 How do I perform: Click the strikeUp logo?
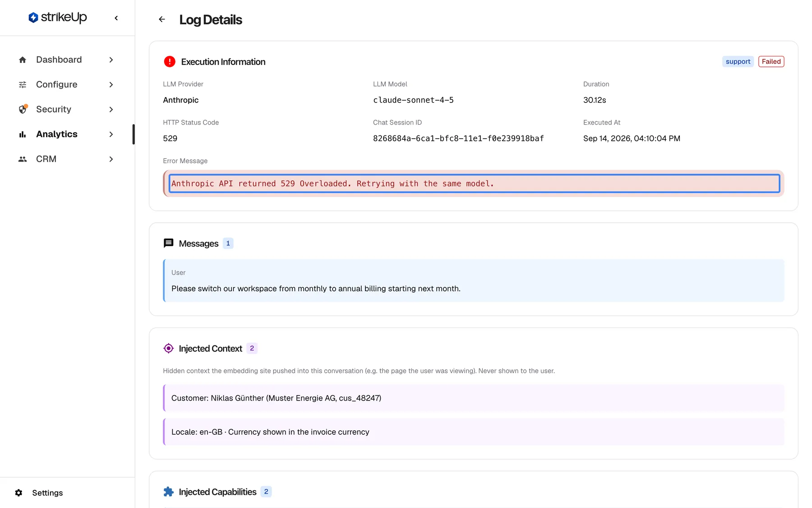point(58,18)
